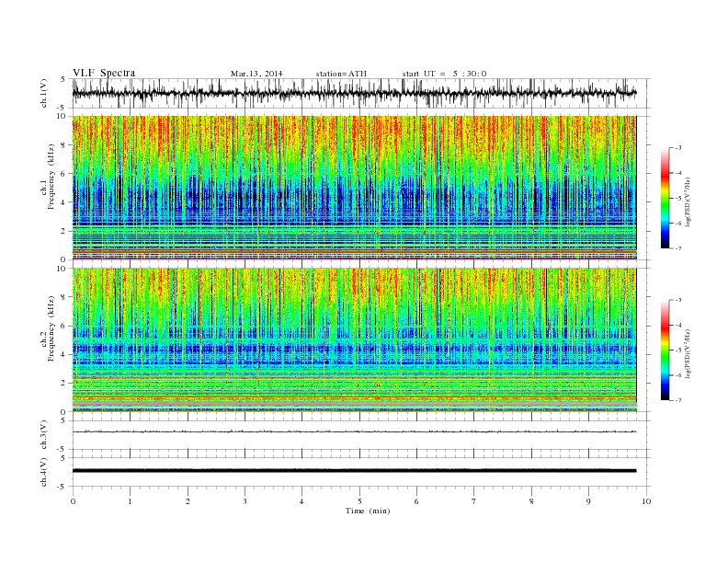Image resolution: width=728 pixels, height=563 pixels.
Task: Click the "ch.1(V)" waveform axis label
Action: pyautogui.click(x=44, y=93)
